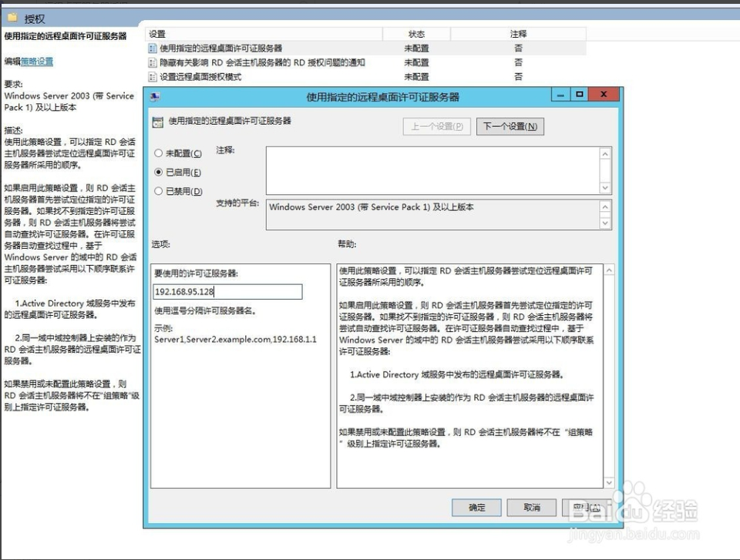The image size is (740, 560).
Task: Minimize the policy dialog window
Action: click(560, 94)
